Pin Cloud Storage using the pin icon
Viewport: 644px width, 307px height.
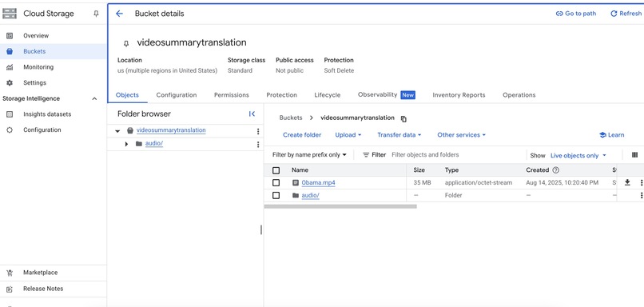[x=96, y=14]
